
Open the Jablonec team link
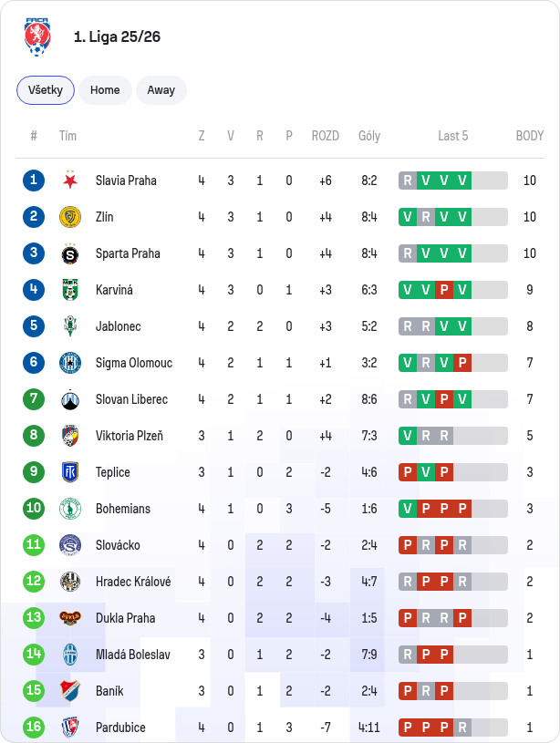click(x=118, y=326)
